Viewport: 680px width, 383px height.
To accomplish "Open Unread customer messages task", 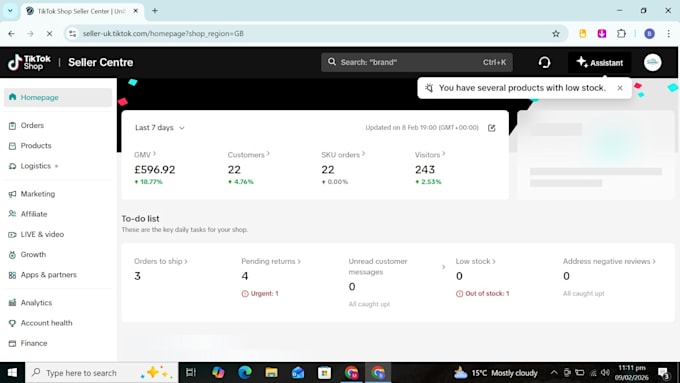I will pos(397,266).
